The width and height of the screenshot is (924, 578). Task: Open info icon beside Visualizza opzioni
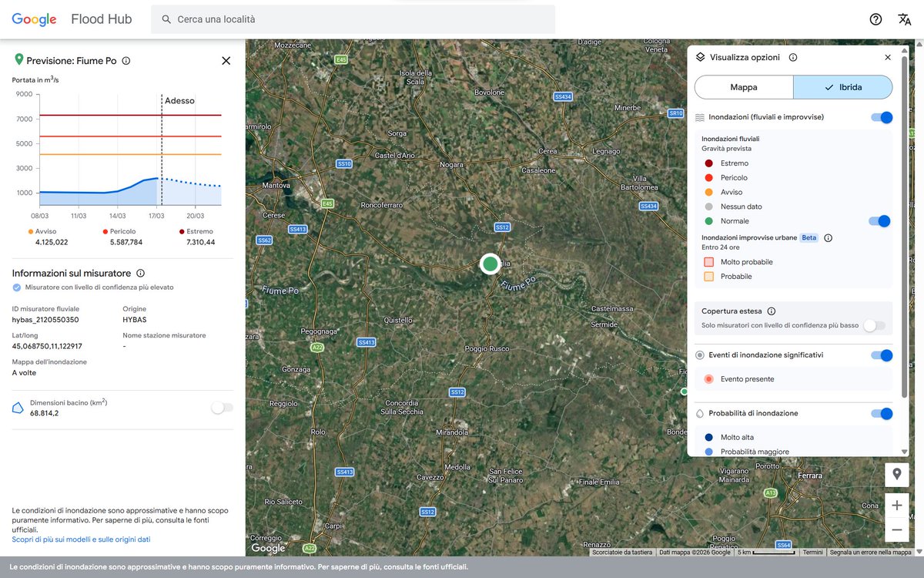793,57
